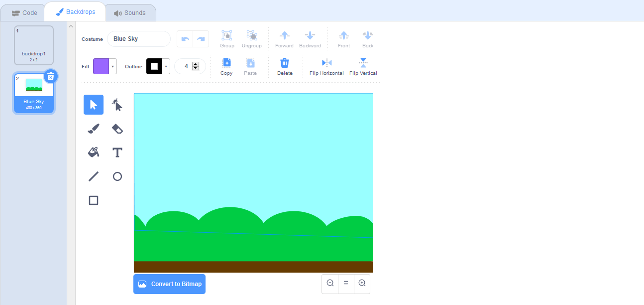Select the Eraser tool
Screen dimensions: 644x305
(x=117, y=129)
